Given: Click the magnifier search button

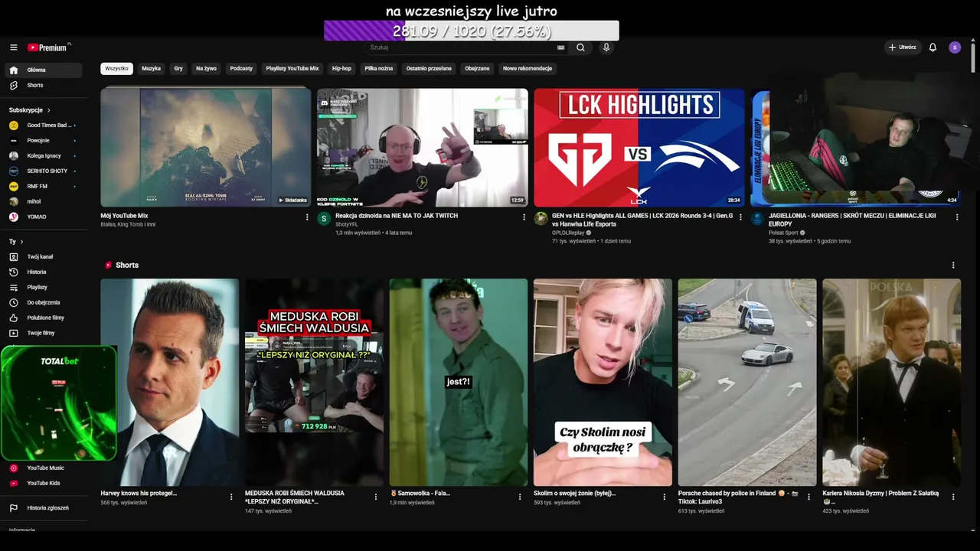Looking at the screenshot, I should (580, 47).
